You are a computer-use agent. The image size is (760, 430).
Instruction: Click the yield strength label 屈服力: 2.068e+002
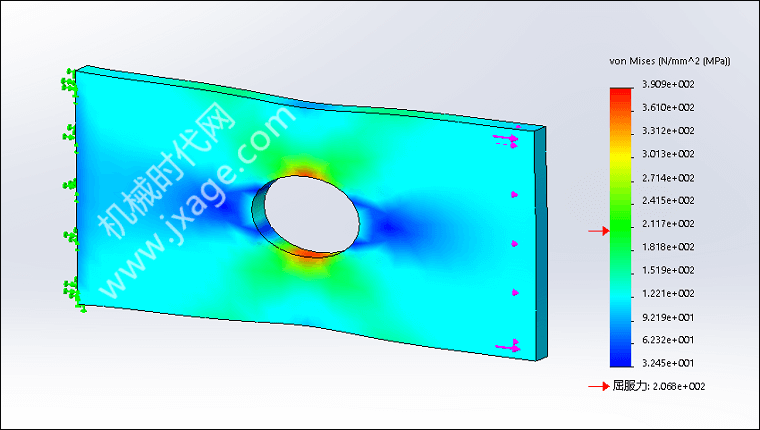pos(659,386)
